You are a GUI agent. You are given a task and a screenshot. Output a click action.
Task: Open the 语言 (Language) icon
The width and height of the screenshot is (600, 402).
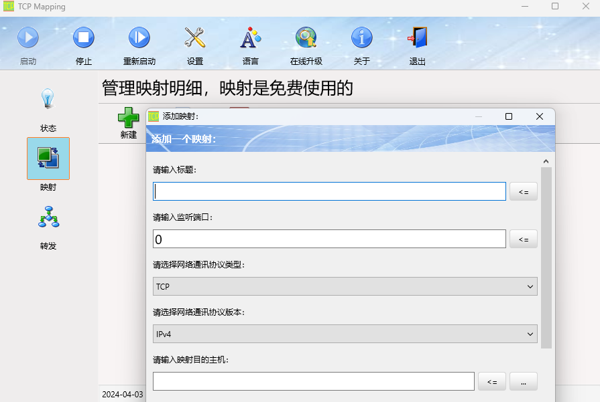point(250,39)
